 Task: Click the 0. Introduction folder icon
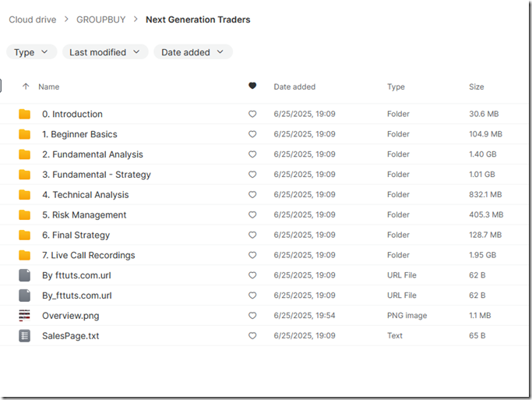[x=24, y=114]
